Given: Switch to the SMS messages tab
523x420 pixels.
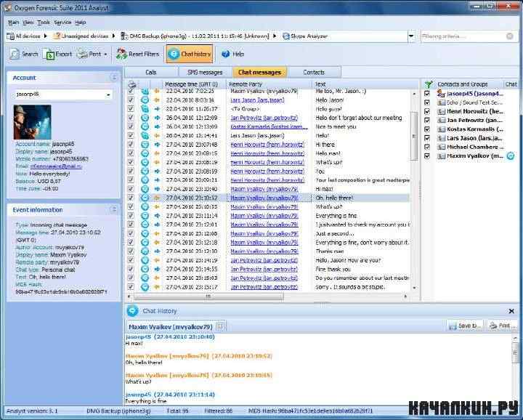Looking at the screenshot, I should (x=205, y=72).
